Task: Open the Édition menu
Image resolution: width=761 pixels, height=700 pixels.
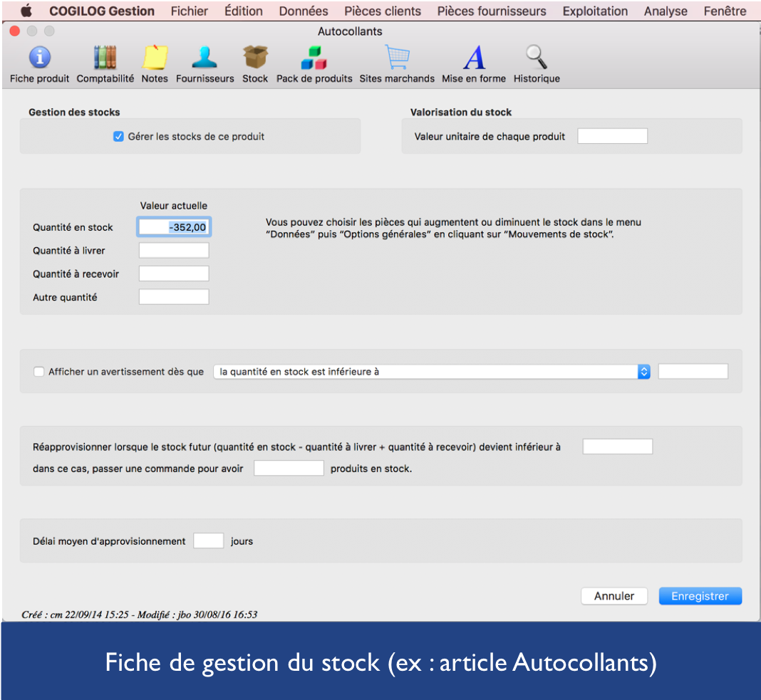Action: (244, 11)
